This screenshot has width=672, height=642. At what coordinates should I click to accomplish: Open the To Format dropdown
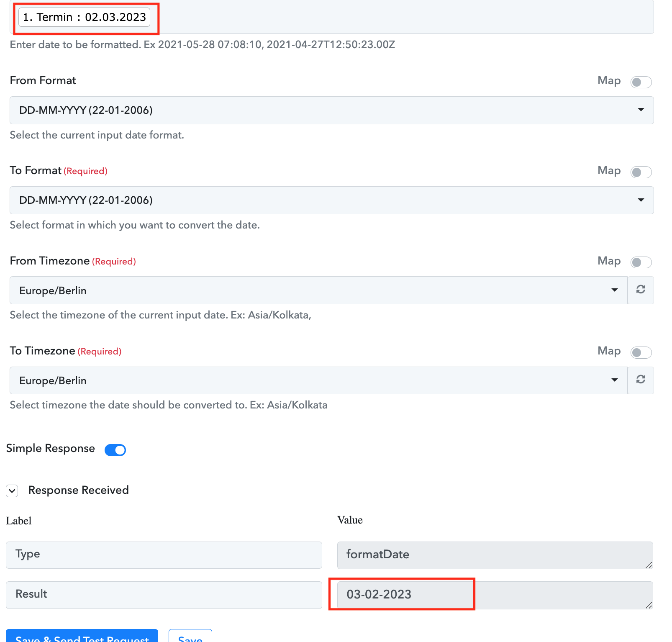click(331, 200)
